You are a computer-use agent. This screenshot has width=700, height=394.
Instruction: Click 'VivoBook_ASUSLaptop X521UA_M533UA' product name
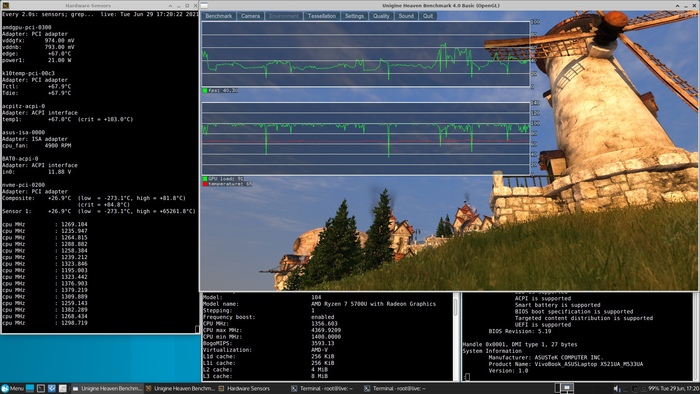(589, 364)
